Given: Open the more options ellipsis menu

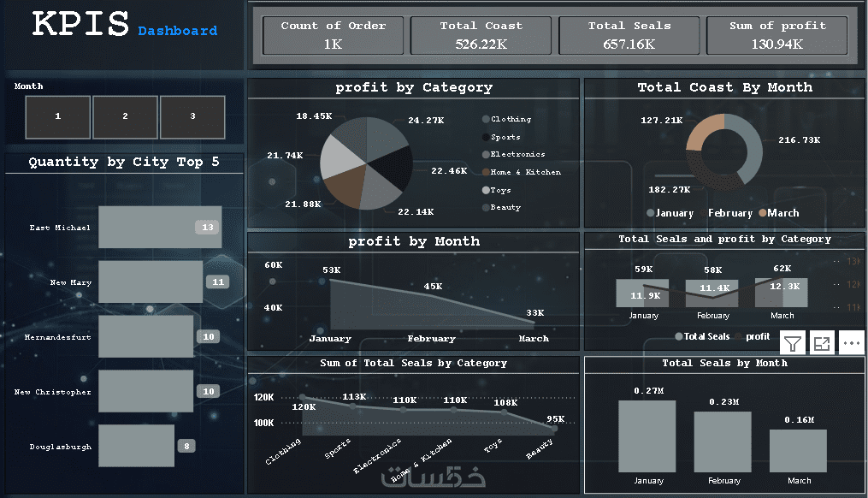Looking at the screenshot, I should point(852,343).
